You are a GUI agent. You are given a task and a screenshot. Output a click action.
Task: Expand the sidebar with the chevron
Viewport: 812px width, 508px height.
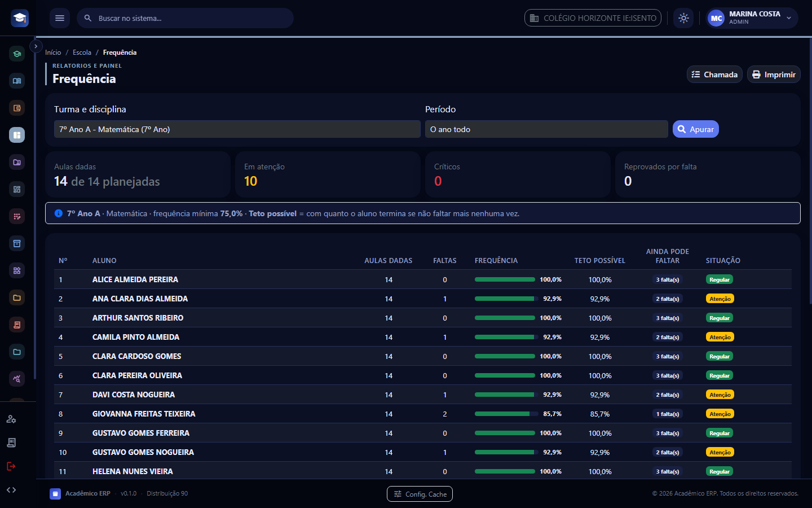click(x=36, y=46)
